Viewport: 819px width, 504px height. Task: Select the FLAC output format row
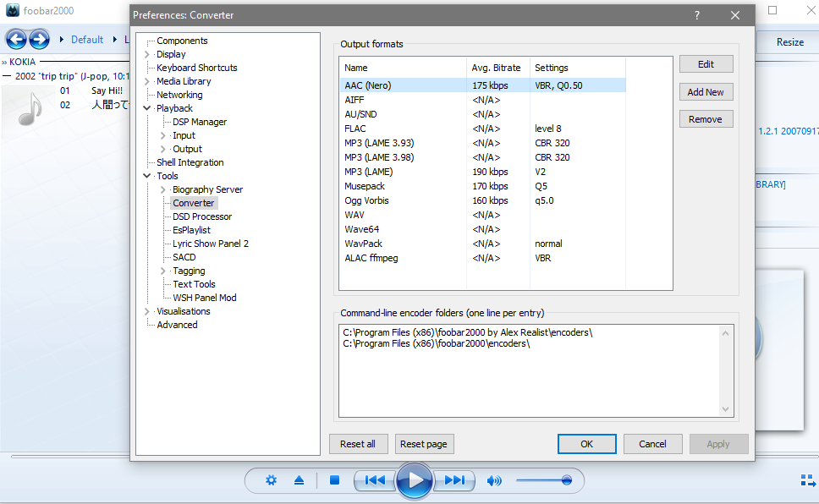click(x=355, y=129)
